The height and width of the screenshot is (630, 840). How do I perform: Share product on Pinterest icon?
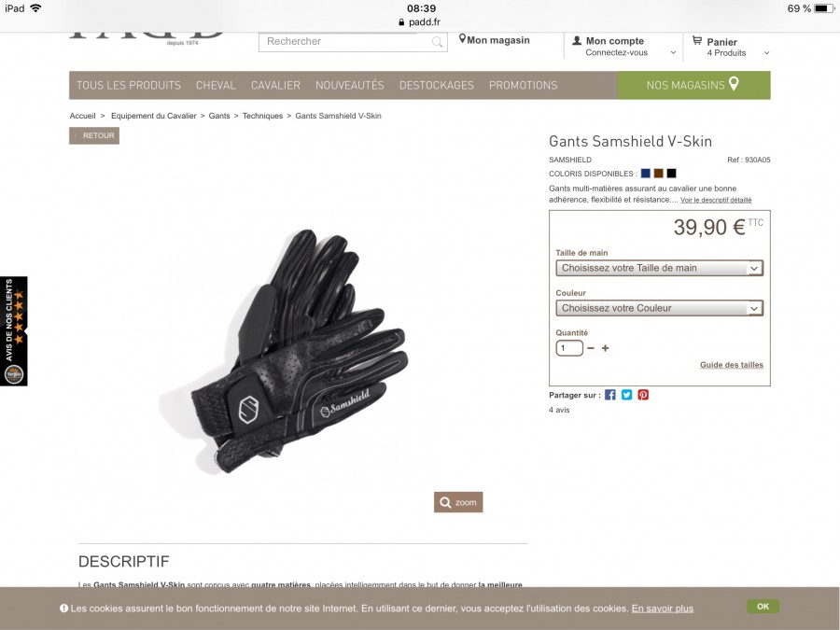click(643, 395)
